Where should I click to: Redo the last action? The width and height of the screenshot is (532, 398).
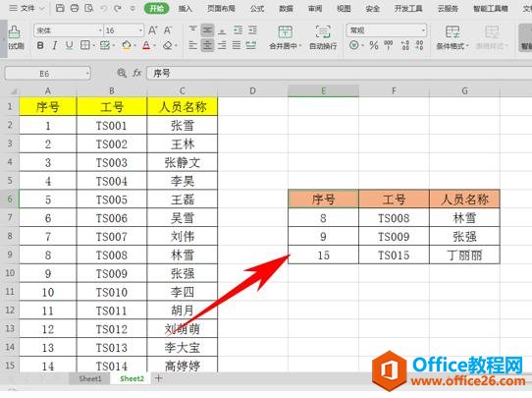point(118,8)
